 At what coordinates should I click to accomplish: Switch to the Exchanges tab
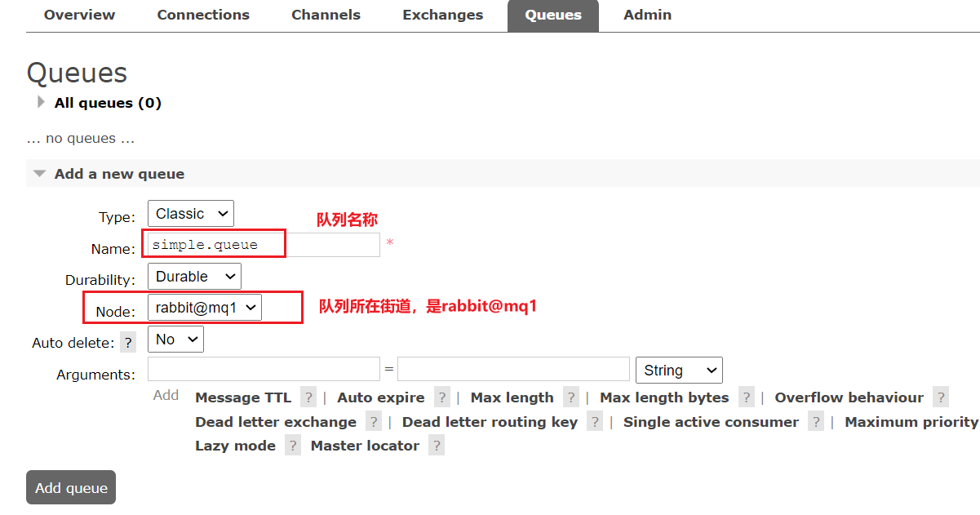click(442, 16)
